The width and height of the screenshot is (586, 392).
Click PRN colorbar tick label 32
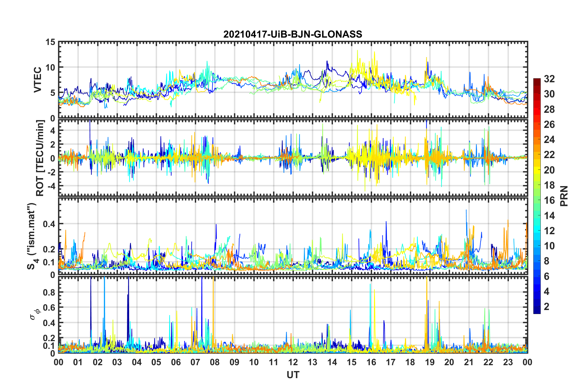549,79
